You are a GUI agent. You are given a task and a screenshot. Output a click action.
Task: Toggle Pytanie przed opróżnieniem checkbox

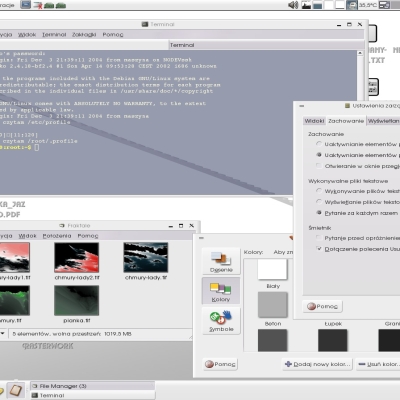click(x=319, y=238)
